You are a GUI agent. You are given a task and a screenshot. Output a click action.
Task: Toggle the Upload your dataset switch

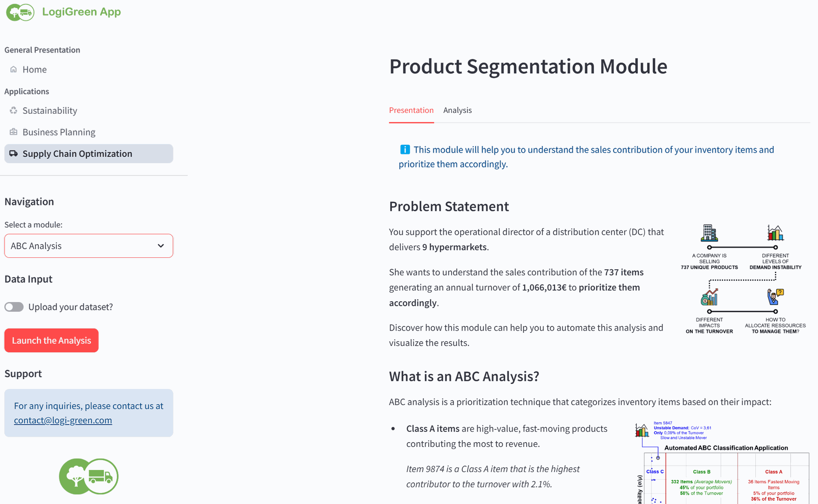[14, 307]
